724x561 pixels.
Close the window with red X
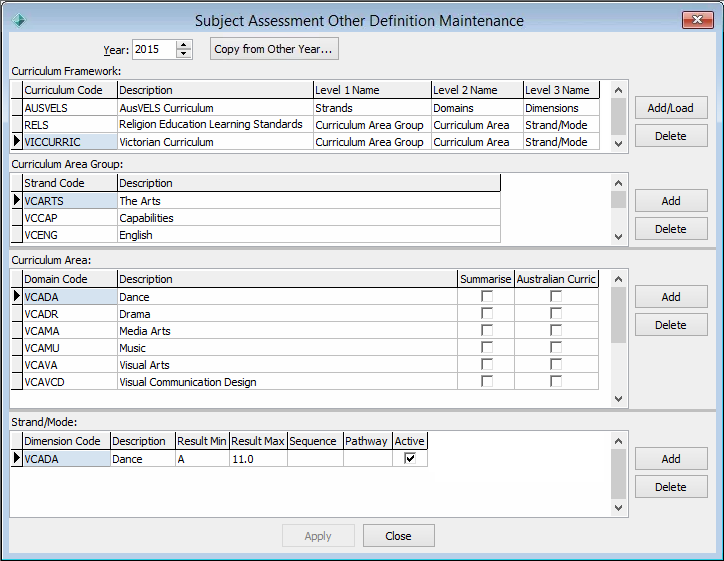click(x=698, y=19)
